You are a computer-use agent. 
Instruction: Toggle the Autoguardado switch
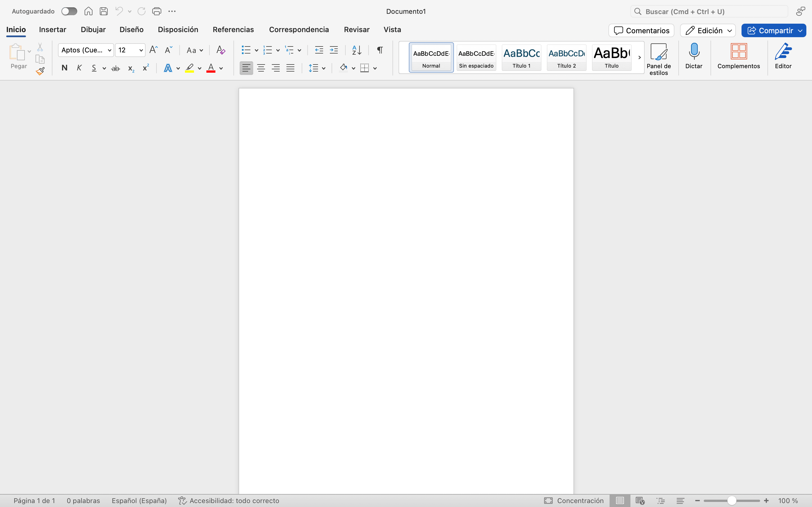click(69, 11)
